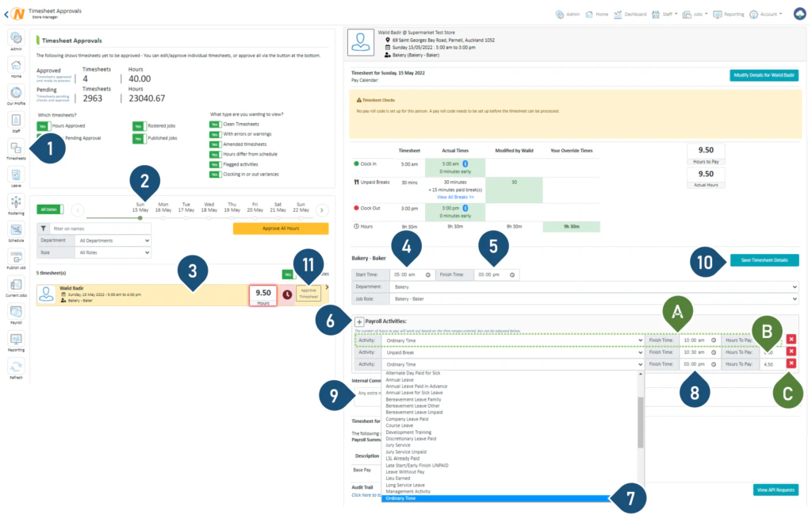Screen dimensions: 812x515
Task: Click the employee avatar in detail header
Action: (361, 43)
